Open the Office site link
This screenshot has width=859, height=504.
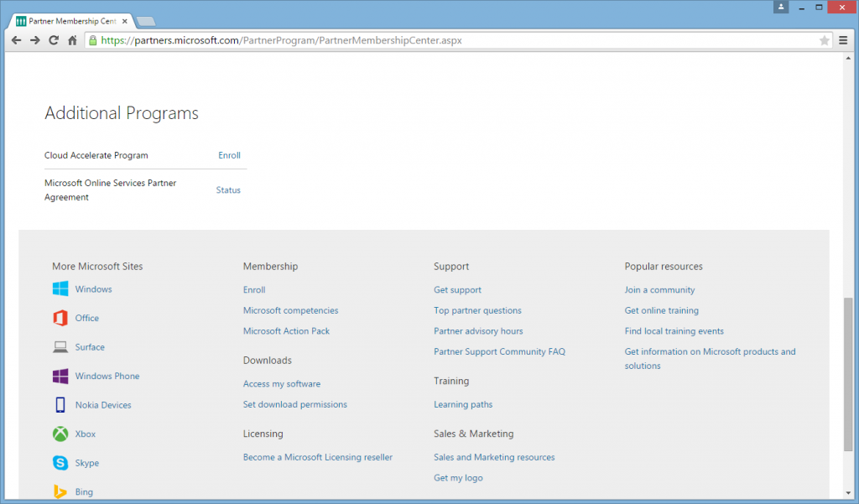pyautogui.click(x=87, y=319)
